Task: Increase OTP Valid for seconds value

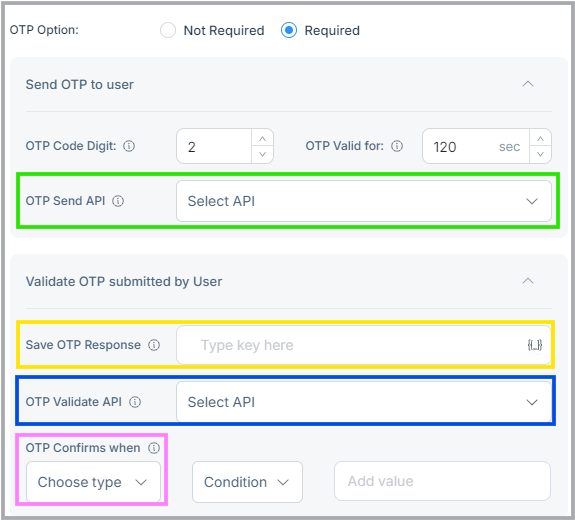Action: coord(540,139)
